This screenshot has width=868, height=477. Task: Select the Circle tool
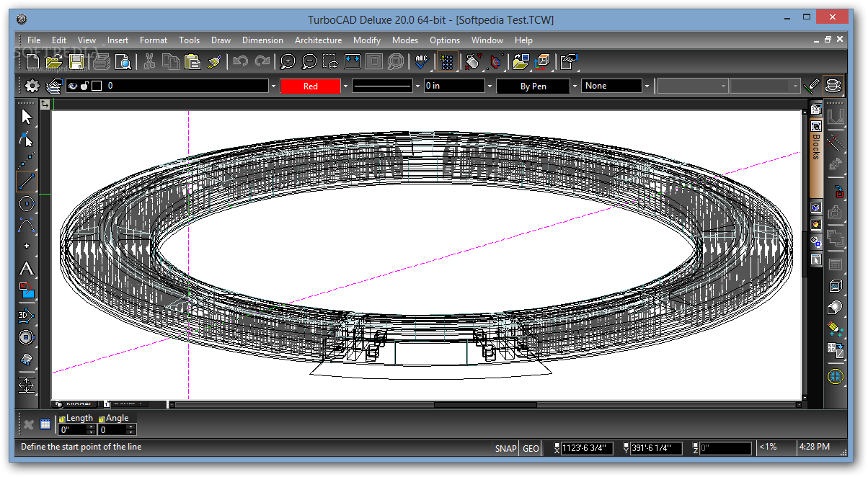(x=27, y=203)
